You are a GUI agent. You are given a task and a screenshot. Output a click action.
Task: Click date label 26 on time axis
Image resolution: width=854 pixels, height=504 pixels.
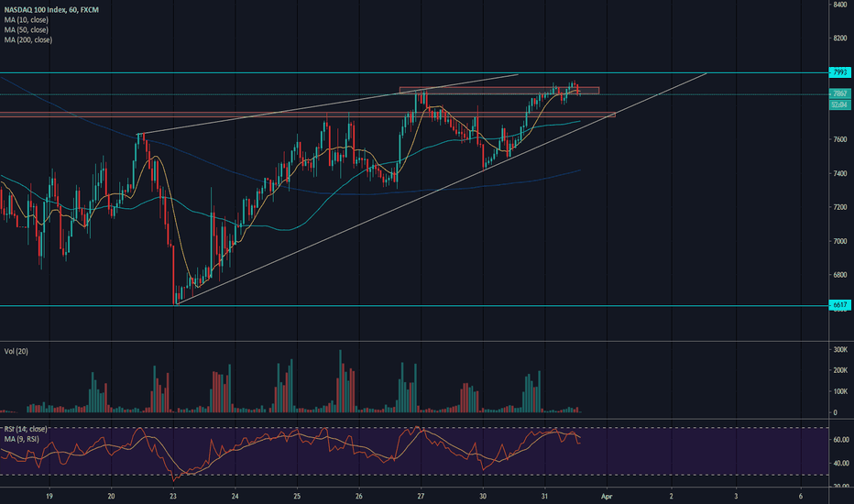click(x=359, y=497)
